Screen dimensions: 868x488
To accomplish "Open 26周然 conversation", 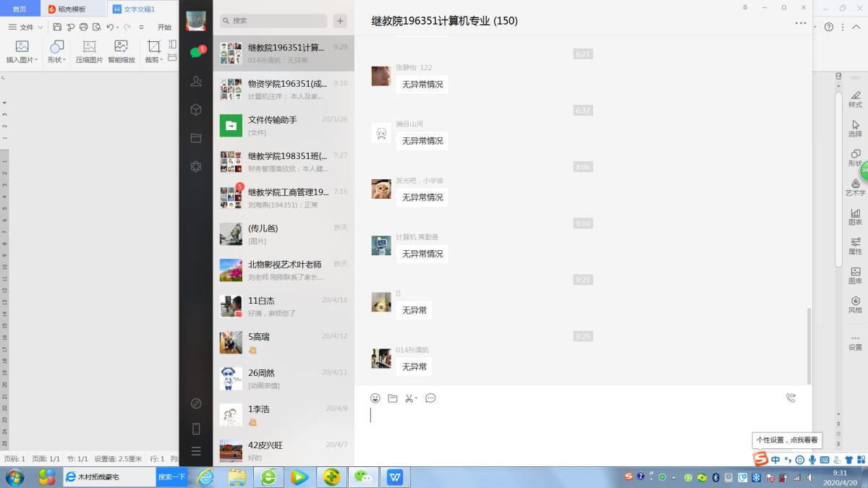I will [x=284, y=379].
